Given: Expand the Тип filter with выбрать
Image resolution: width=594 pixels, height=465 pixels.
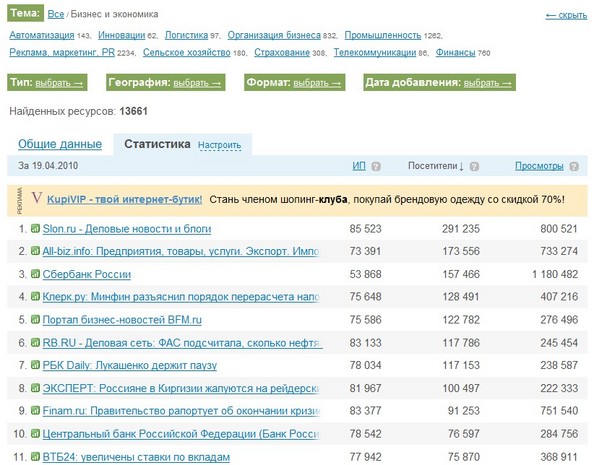Looking at the screenshot, I should point(59,83).
